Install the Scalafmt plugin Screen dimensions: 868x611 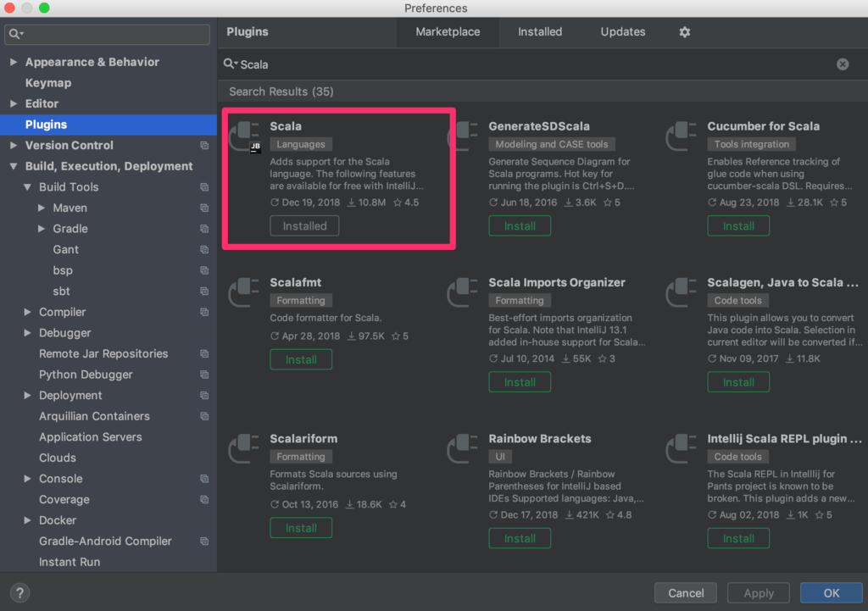[301, 360]
